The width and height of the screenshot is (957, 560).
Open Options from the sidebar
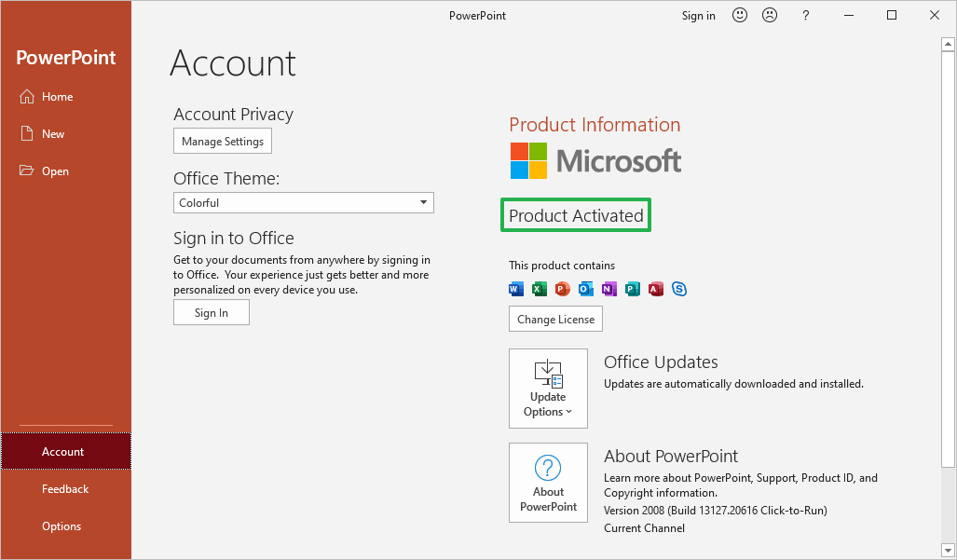point(66,526)
